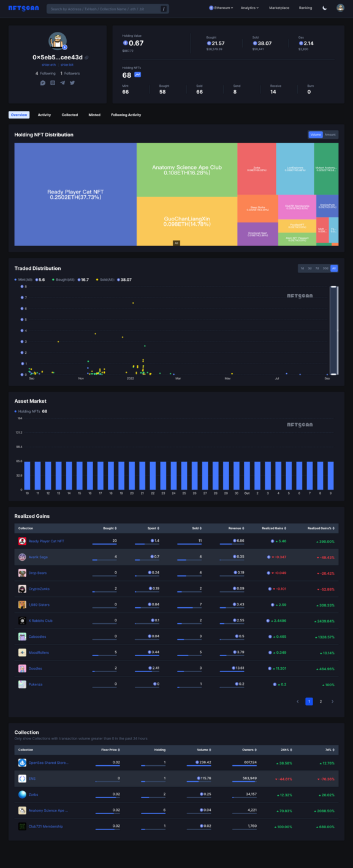
Task: Click profile avatar image
Action: [58, 40]
